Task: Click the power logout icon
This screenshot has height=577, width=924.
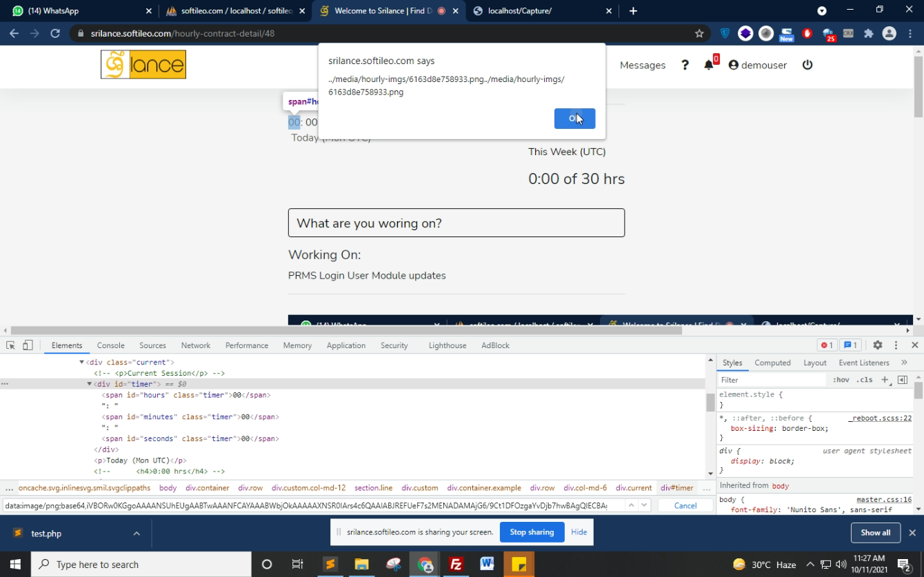Action: 807,65
